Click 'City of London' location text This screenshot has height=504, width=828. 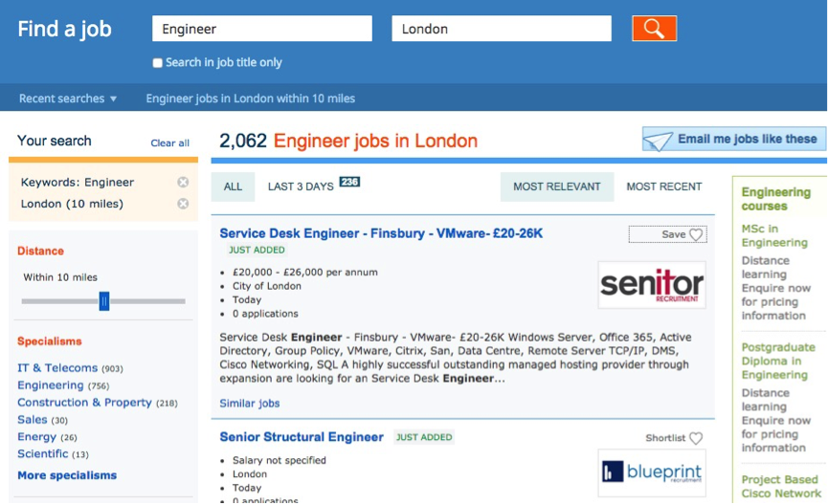pos(267,286)
